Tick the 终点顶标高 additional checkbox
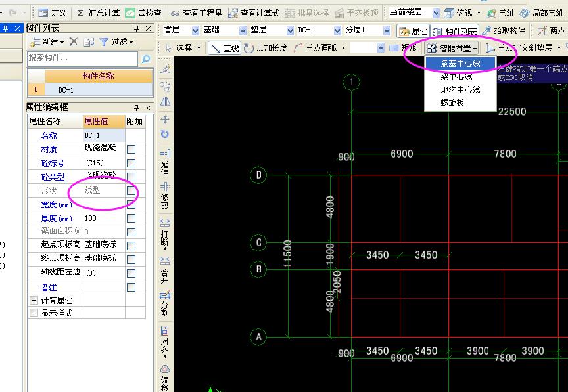The height and width of the screenshot is (392, 568). [x=131, y=259]
